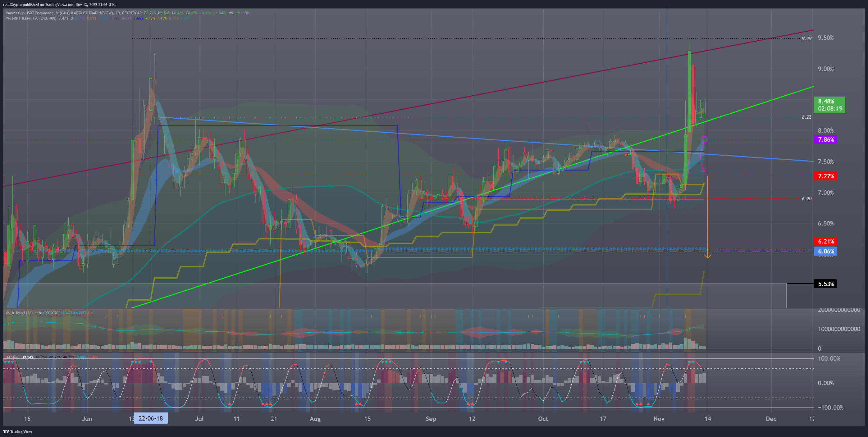The image size is (868, 437).
Task: Click the 7.00% price axis label
Action: (826, 193)
